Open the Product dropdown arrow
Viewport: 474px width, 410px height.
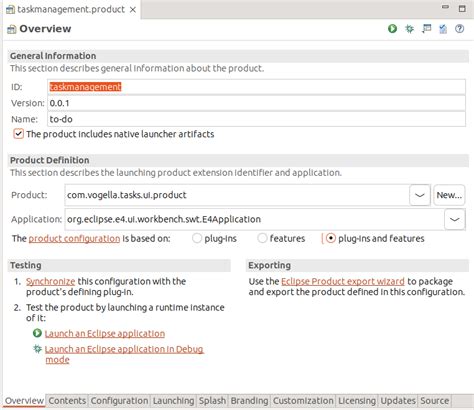(420, 195)
